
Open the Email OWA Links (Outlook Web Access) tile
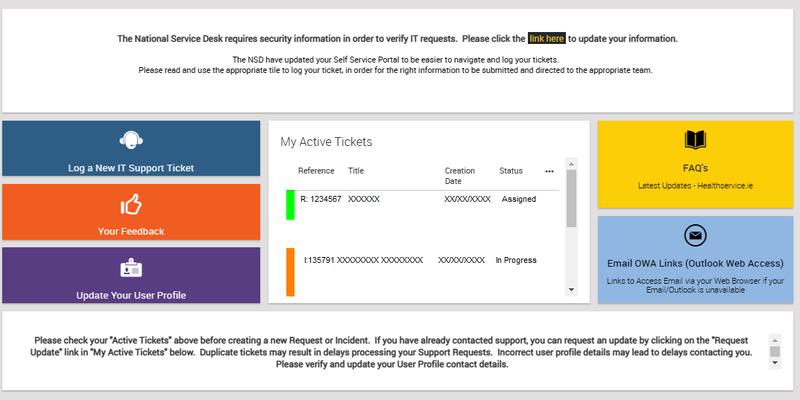point(695,260)
